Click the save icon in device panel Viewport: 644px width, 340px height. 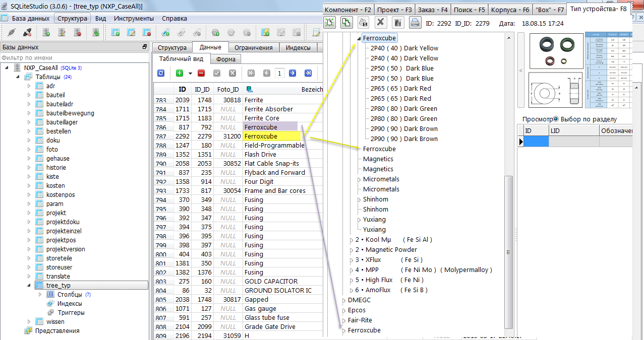pyautogui.click(x=363, y=22)
